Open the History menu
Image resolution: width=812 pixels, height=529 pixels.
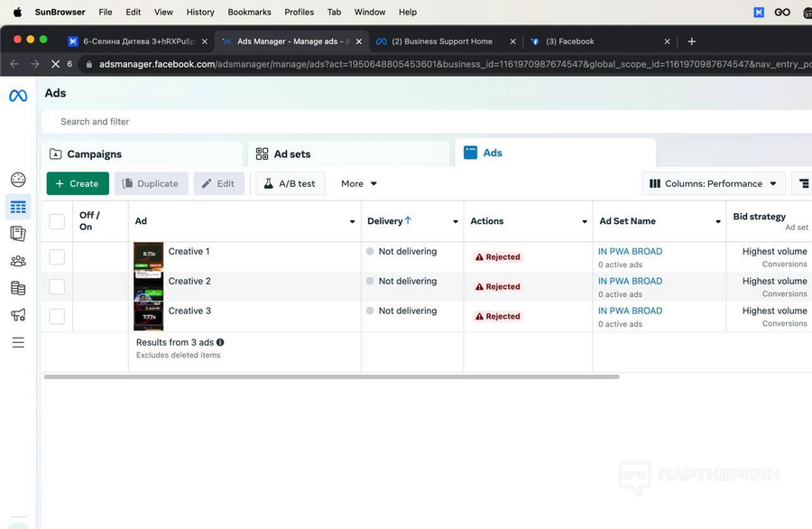[200, 12]
